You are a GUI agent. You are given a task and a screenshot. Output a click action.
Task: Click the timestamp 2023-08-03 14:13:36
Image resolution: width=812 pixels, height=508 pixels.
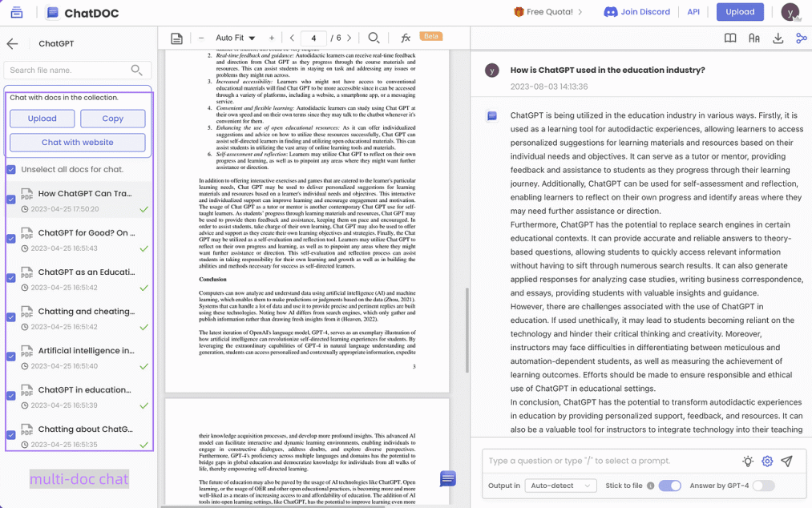[549, 87]
